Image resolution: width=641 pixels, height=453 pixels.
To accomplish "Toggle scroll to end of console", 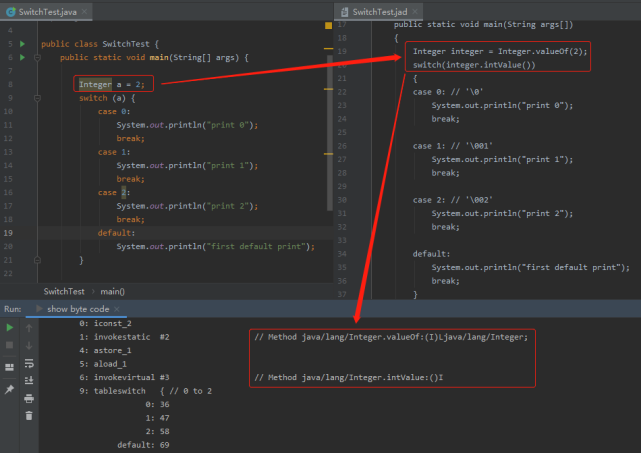I will click(29, 381).
